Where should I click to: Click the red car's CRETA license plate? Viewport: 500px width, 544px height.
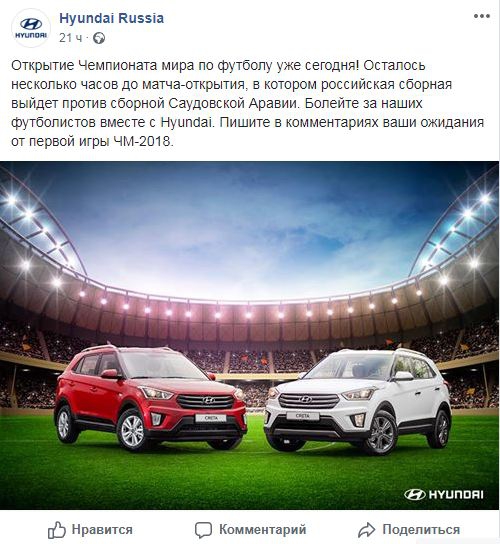(211, 418)
